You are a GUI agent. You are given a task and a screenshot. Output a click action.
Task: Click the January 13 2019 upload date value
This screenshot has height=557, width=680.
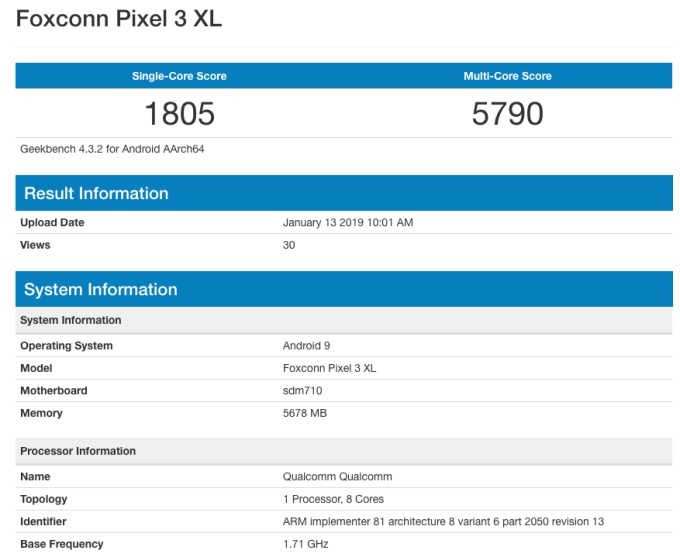point(347,222)
